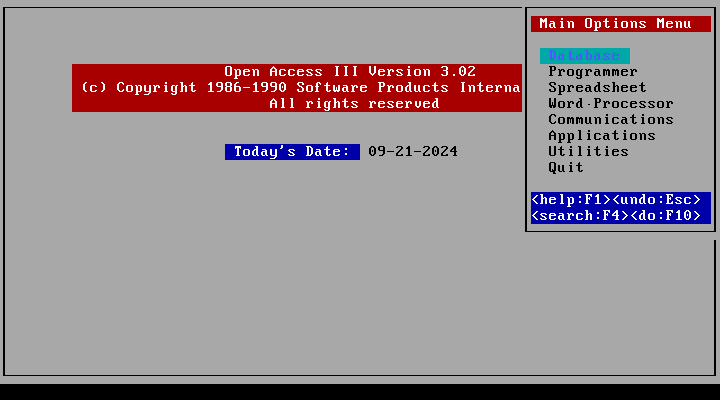This screenshot has width=720, height=400.
Task: Choose Utilities from Main Options Menu
Action: tap(588, 151)
